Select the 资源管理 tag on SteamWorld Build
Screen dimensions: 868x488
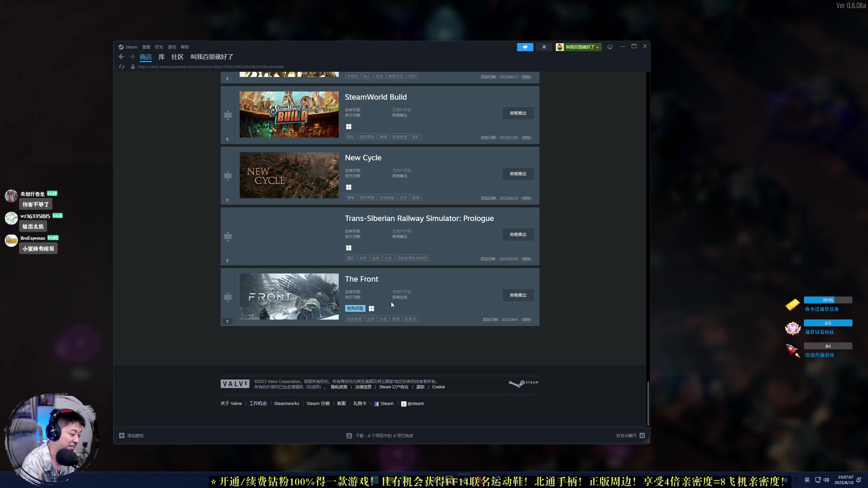(x=399, y=137)
